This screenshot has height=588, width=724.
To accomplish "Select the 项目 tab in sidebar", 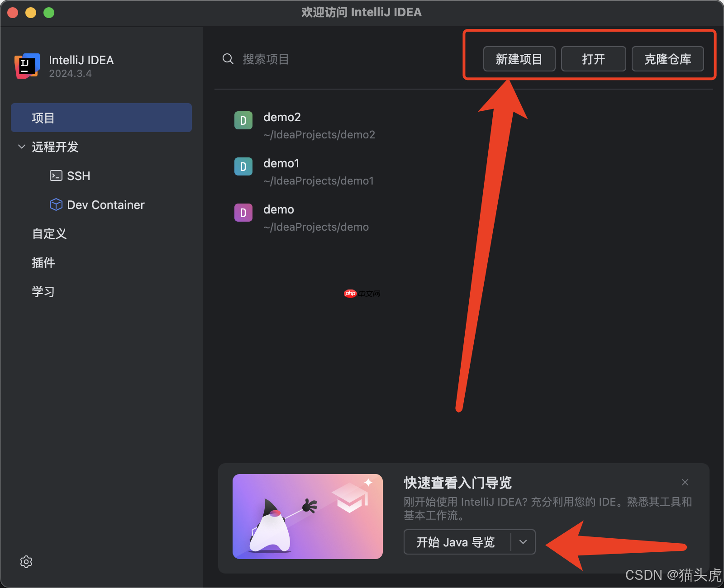I will point(101,118).
